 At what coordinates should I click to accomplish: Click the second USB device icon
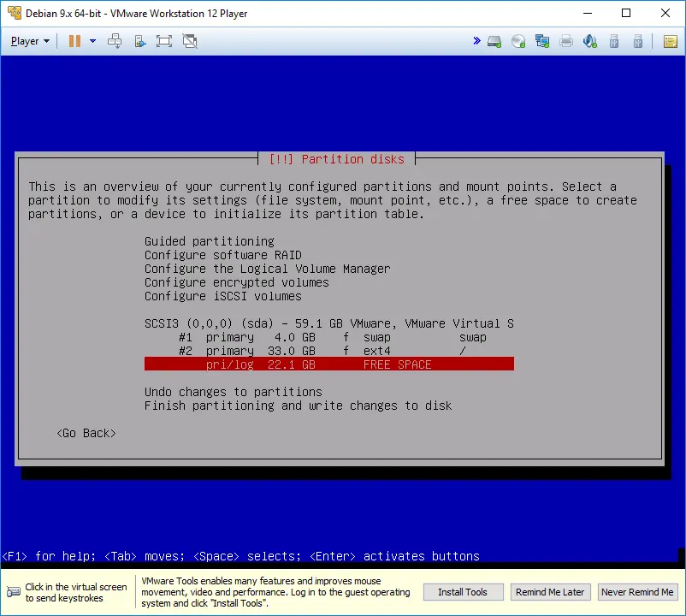[x=638, y=41]
